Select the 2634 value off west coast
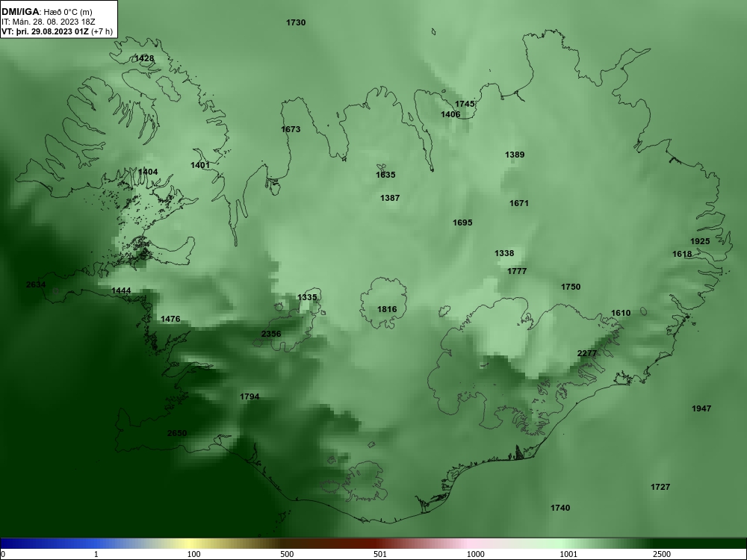Viewport: 747px width, 560px height. pos(36,284)
